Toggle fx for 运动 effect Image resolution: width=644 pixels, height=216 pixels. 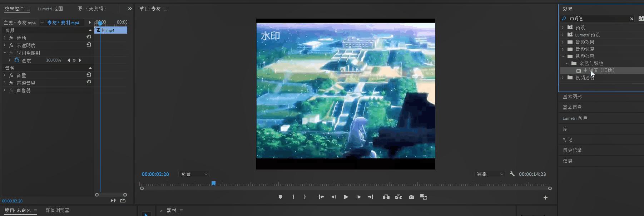(11, 38)
